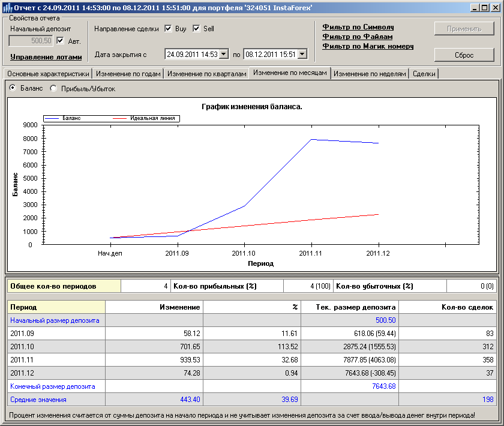This screenshot has height=426, width=504.
Task: Switch to Основные характеристики tab
Action: (48, 74)
